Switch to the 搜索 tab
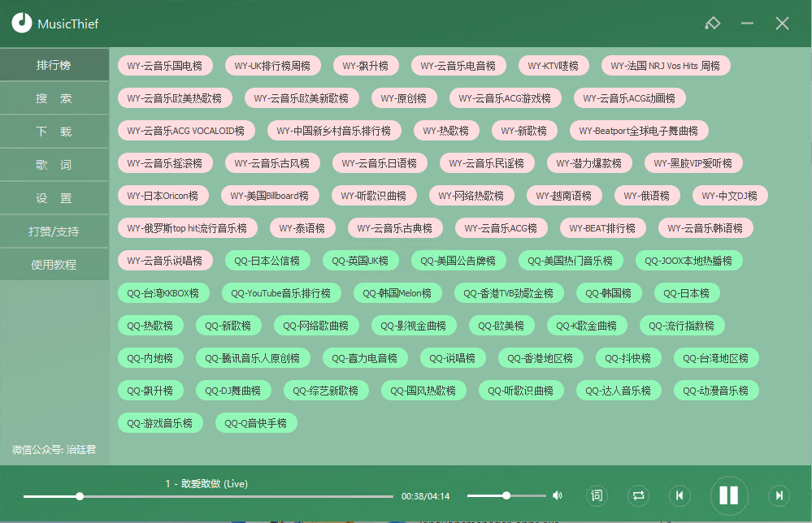812x523 pixels. [54, 98]
